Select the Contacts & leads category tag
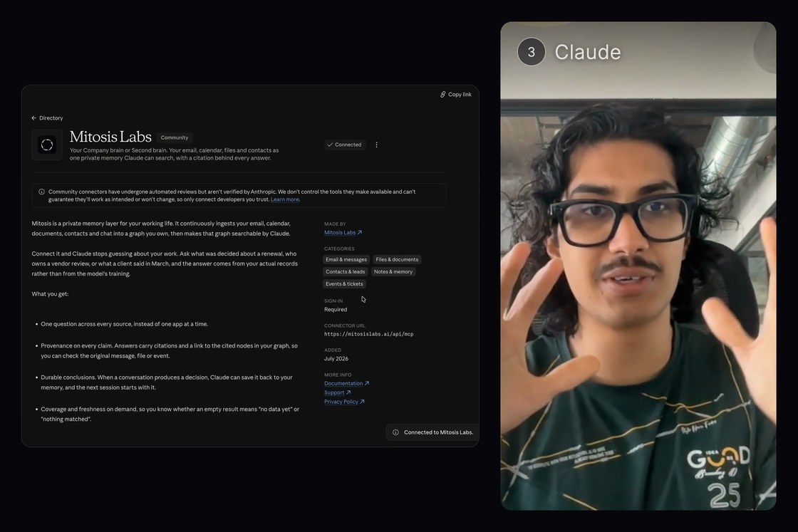Viewport: 798px width, 532px height. 345,271
